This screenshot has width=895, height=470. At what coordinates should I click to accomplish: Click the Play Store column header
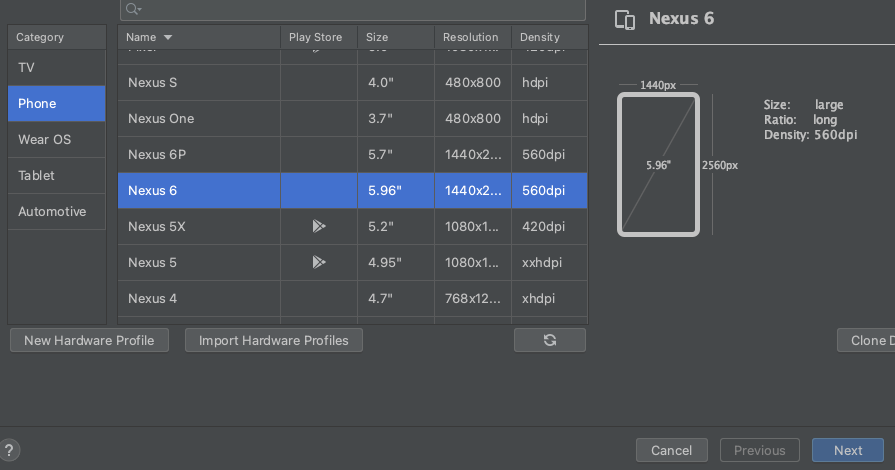(319, 37)
